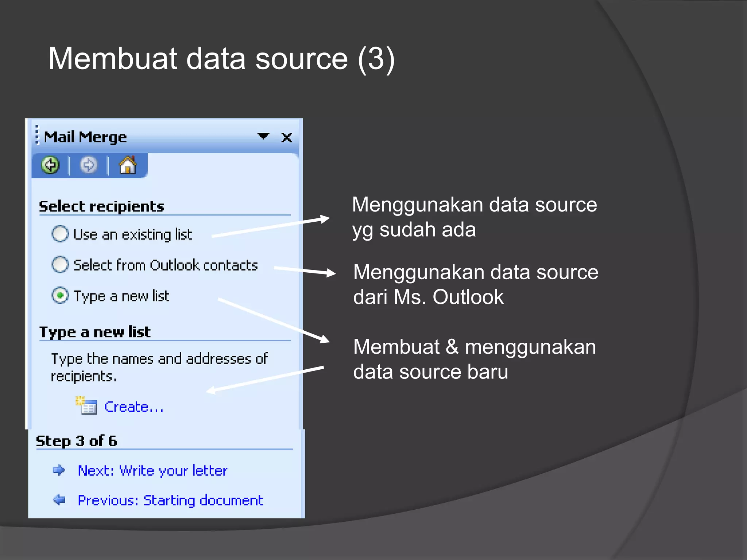Click 'Type the names and addresses of recipients.' text
Image resolution: width=747 pixels, height=560 pixels.
pos(159,367)
